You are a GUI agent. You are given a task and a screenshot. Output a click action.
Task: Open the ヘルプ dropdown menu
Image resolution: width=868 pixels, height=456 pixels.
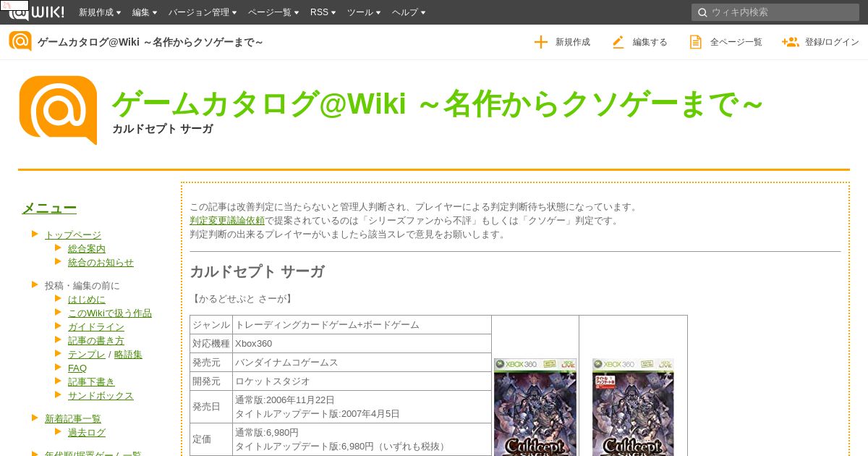[408, 12]
